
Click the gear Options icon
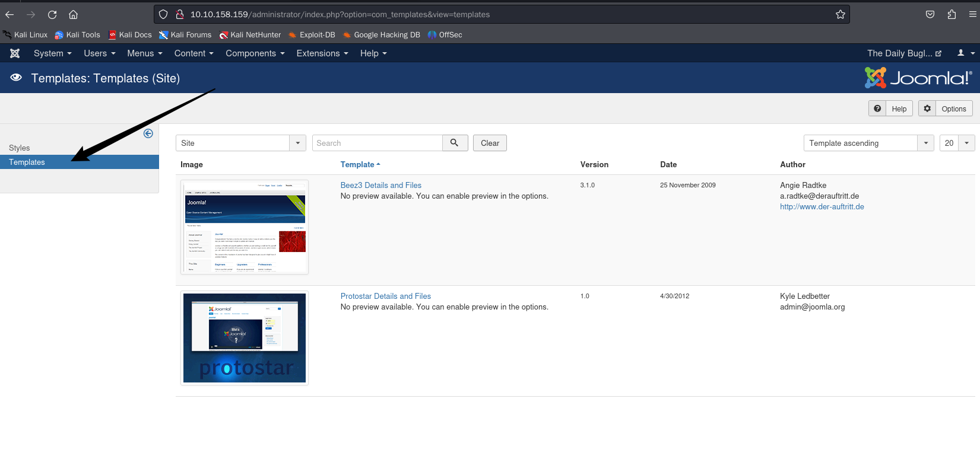(927, 109)
